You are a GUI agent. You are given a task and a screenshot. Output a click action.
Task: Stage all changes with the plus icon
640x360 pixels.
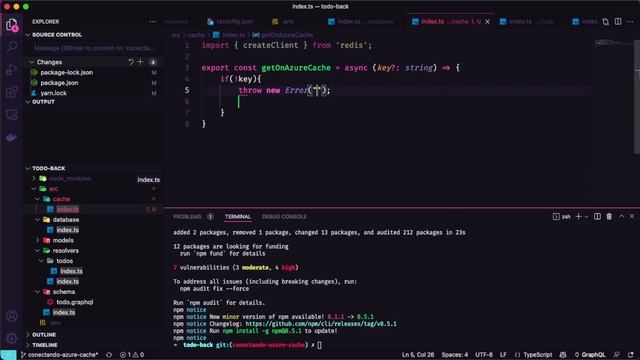(x=140, y=62)
